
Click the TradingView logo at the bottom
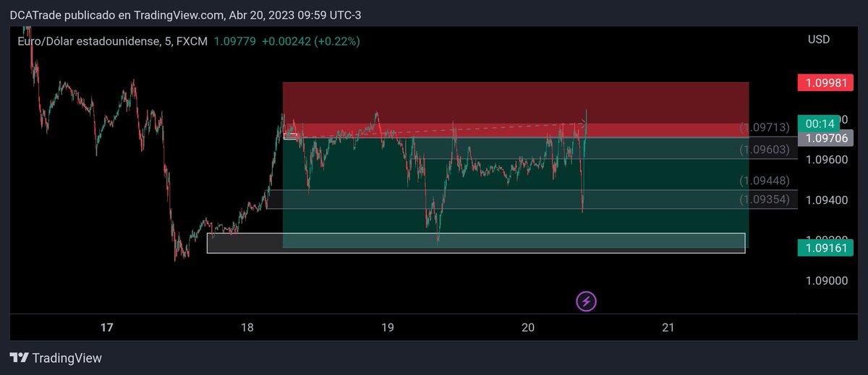click(56, 358)
